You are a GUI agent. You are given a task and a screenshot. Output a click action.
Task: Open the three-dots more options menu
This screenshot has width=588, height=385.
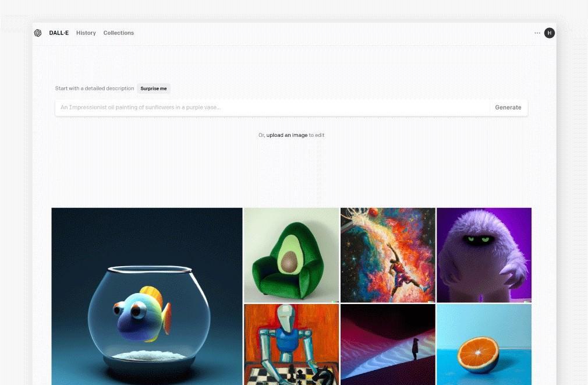[x=537, y=33]
